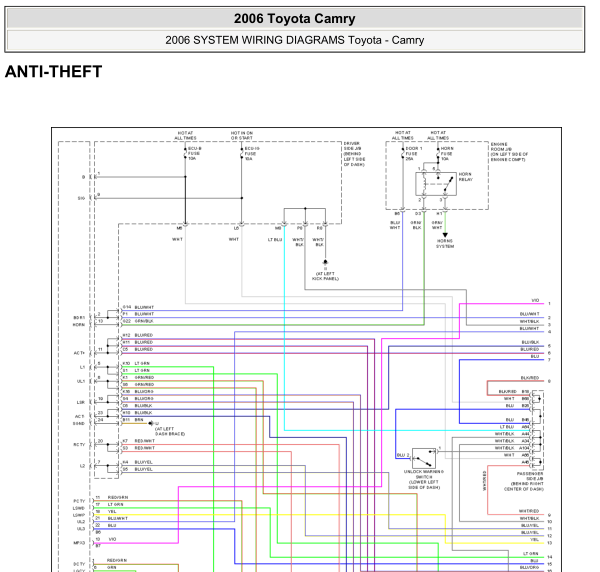Click the 'DOOR 1 FUSE 25A' label
Image resolution: width=600 pixels, height=572 pixels.
click(x=413, y=153)
